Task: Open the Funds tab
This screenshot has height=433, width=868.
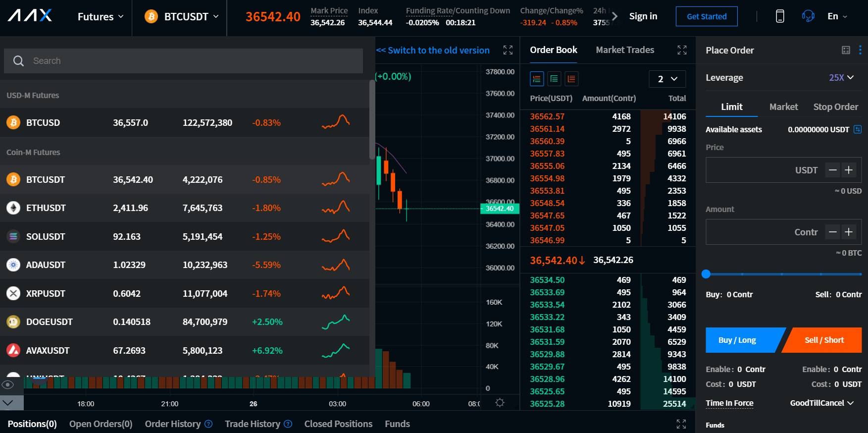Action: [x=398, y=424]
